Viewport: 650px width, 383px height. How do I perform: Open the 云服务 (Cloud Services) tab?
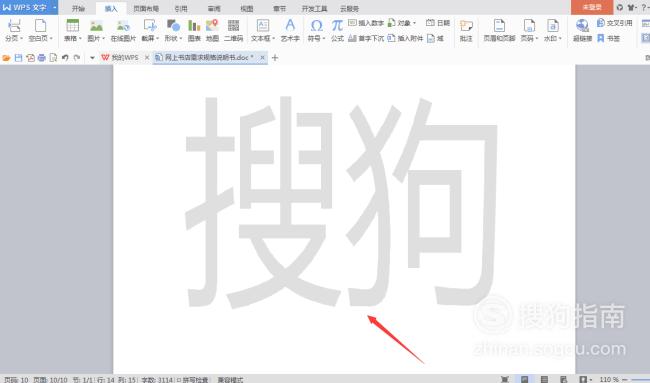coord(349,8)
